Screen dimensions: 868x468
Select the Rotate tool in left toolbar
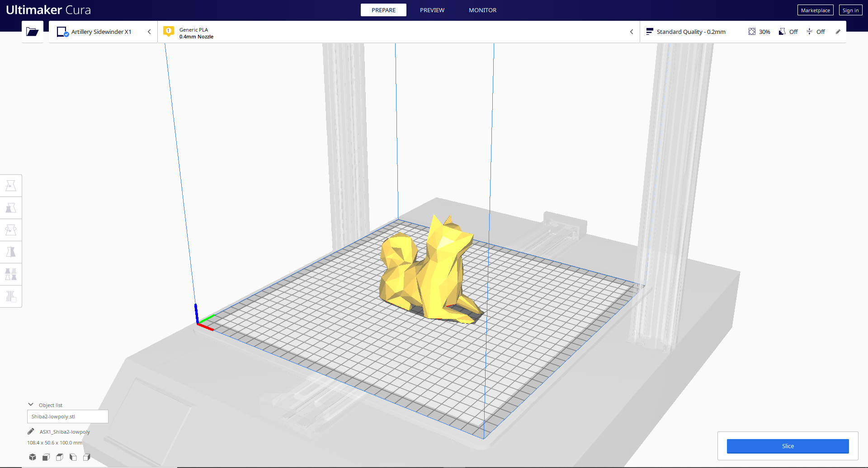[x=11, y=230]
